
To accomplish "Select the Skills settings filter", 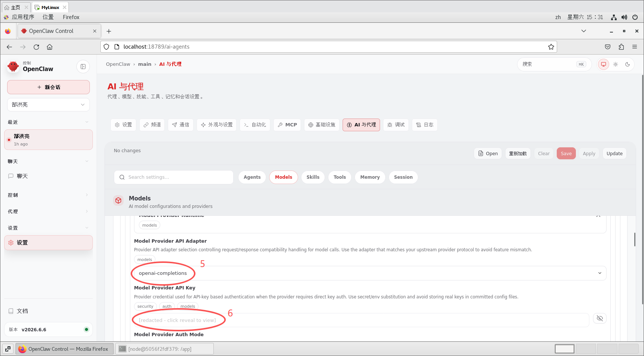I will click(x=313, y=177).
